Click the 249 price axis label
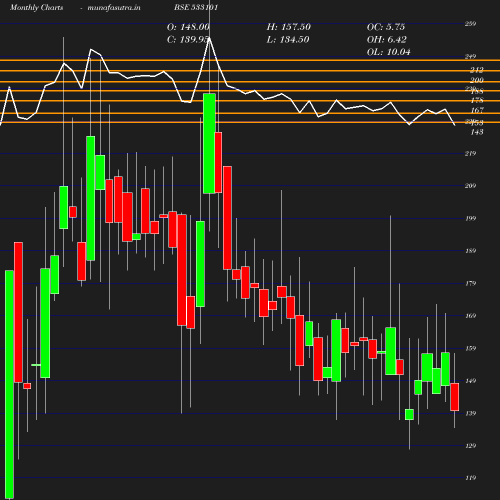This screenshot has height=500, width=500. (470, 57)
